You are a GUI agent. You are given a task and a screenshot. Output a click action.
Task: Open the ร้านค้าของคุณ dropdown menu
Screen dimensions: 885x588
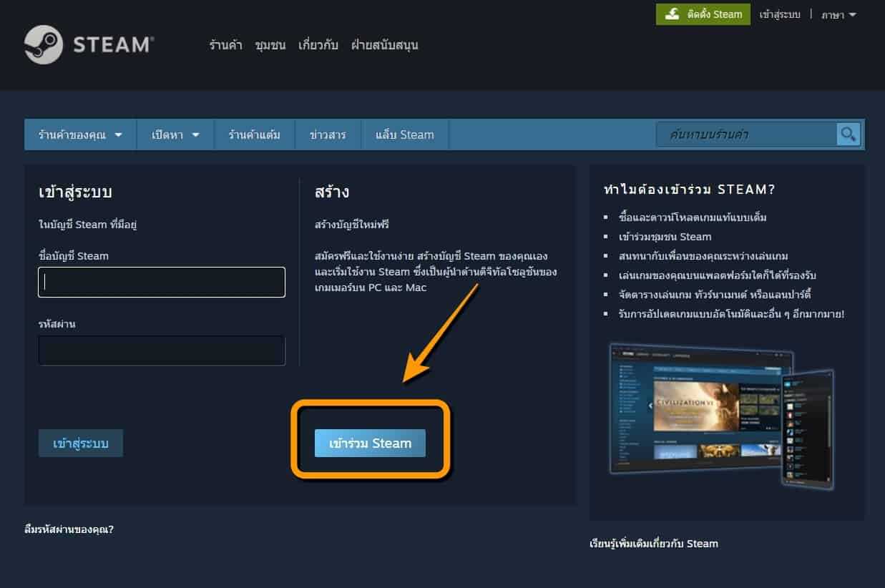[79, 134]
